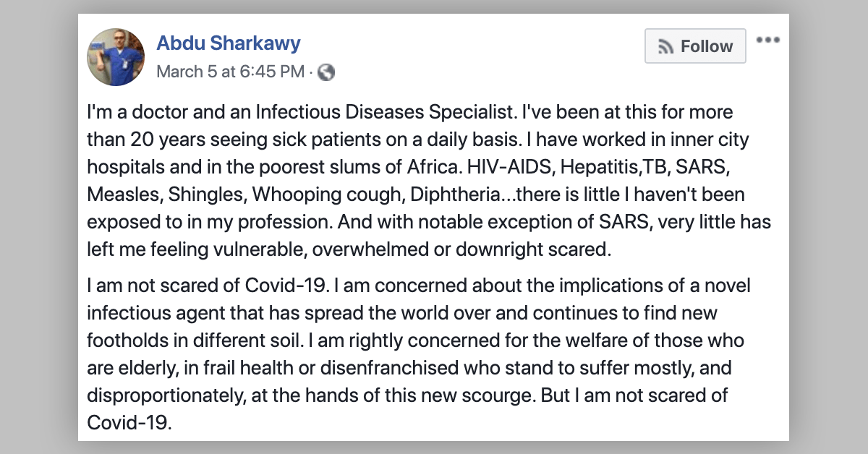868x454 pixels.
Task: Click the word "Shingles" in the post
Action: click(x=207, y=195)
